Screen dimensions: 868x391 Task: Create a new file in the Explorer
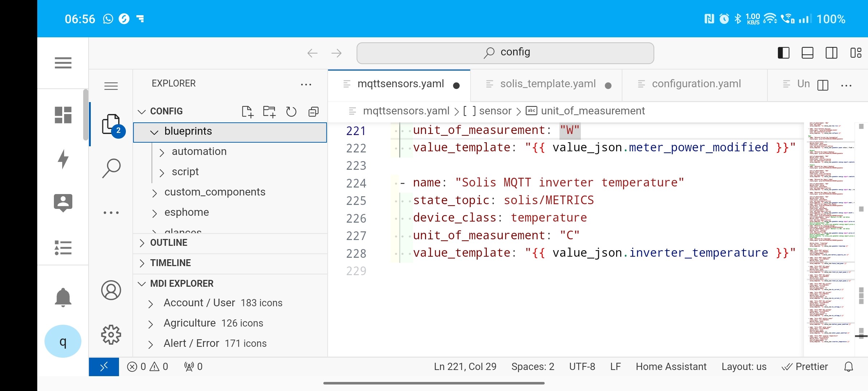(x=247, y=111)
